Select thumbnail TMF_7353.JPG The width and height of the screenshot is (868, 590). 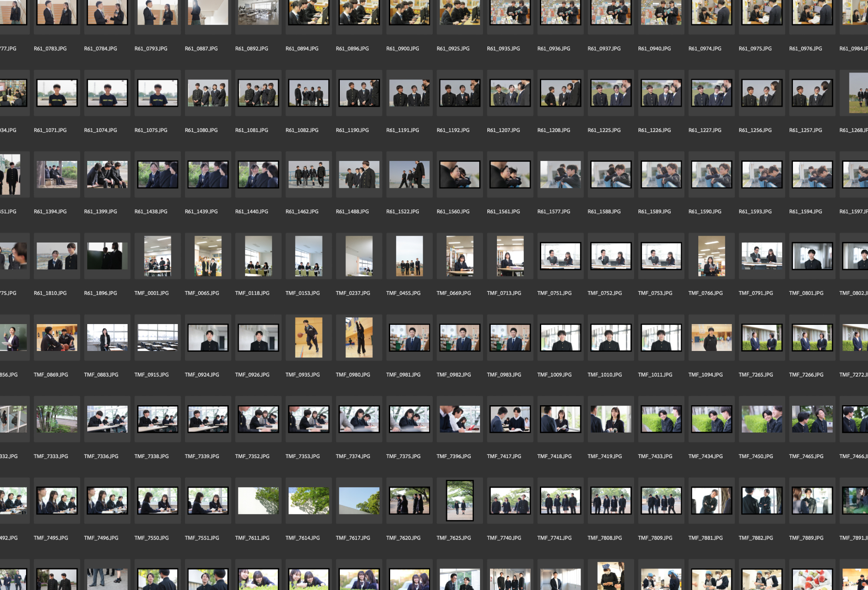pos(309,419)
